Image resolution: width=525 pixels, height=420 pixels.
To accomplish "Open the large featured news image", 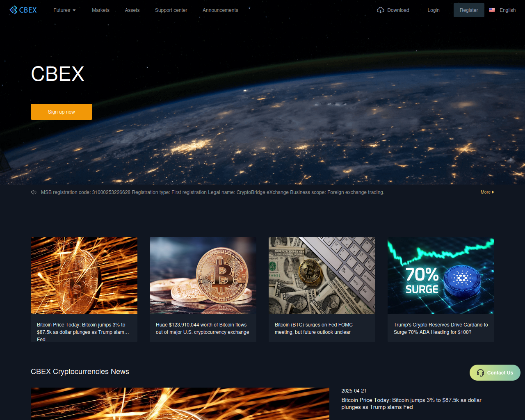I will tap(180, 404).
